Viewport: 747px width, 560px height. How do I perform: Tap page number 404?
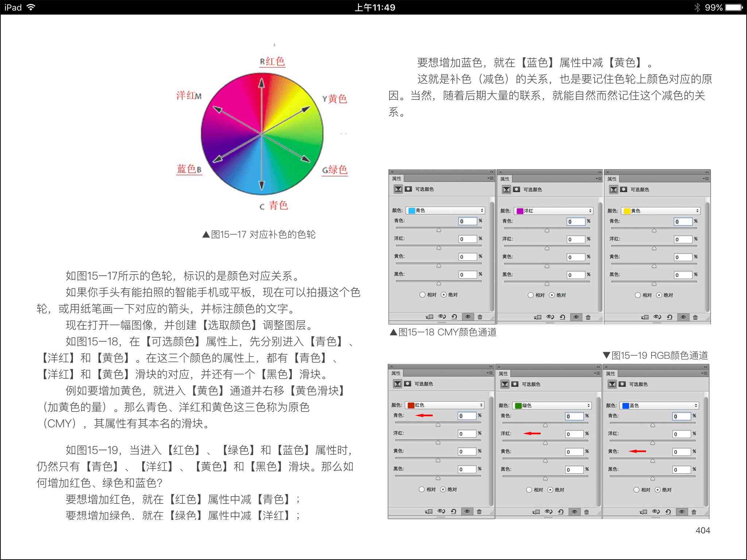pos(703,530)
